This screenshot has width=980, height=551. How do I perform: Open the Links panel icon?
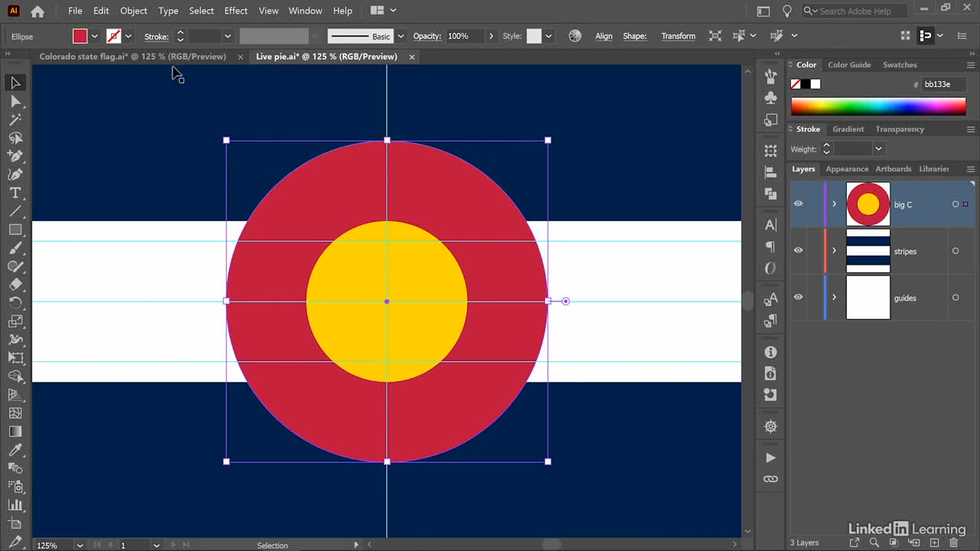click(771, 479)
